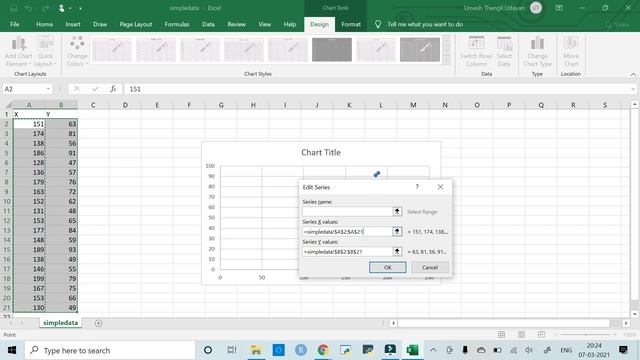Add a new sheet with plus icon
640x360 pixels.
click(x=98, y=323)
